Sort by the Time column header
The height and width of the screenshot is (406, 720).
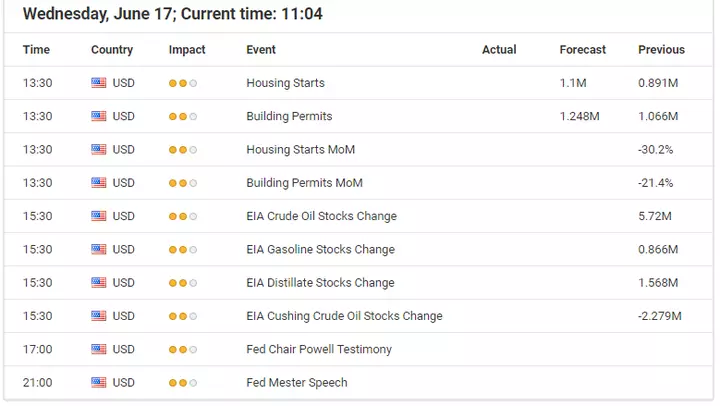point(36,50)
